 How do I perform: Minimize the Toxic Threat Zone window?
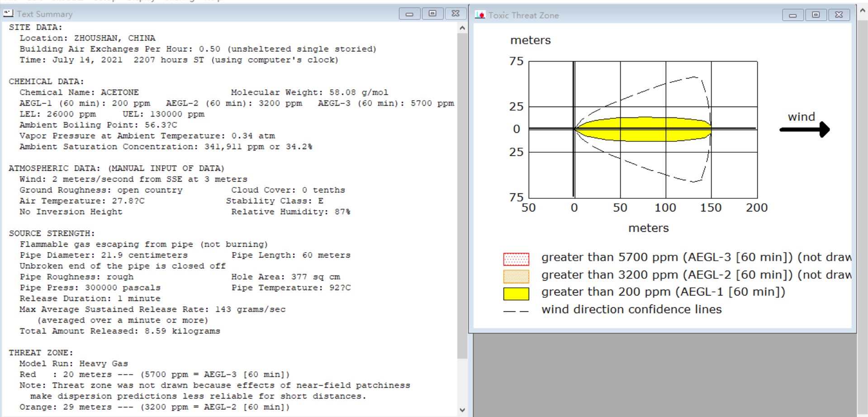793,15
